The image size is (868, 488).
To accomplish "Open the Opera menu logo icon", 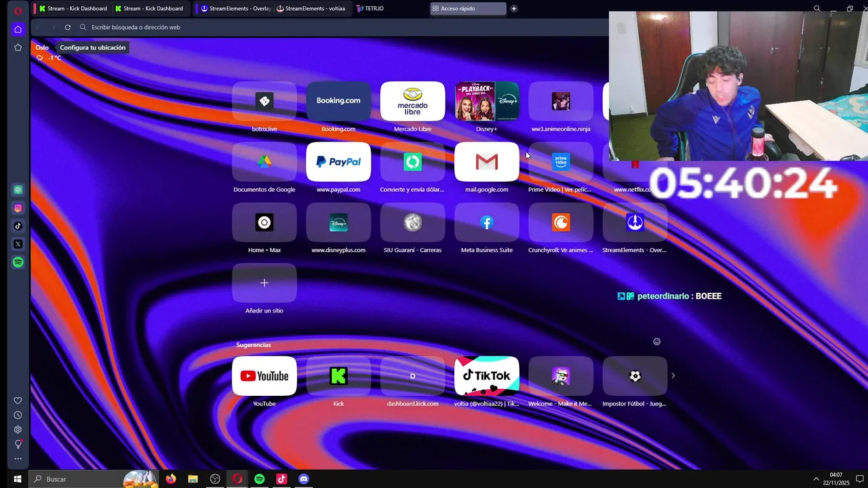I will pyautogui.click(x=18, y=10).
